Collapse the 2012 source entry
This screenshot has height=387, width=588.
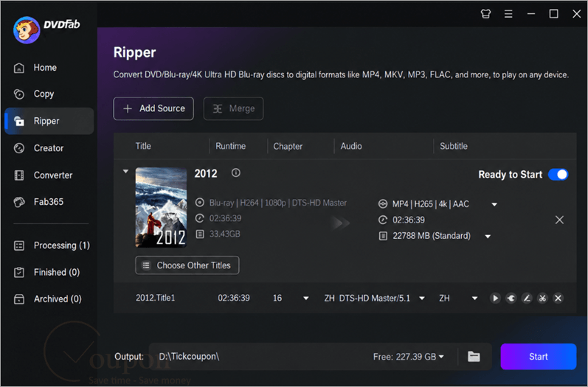coord(125,171)
